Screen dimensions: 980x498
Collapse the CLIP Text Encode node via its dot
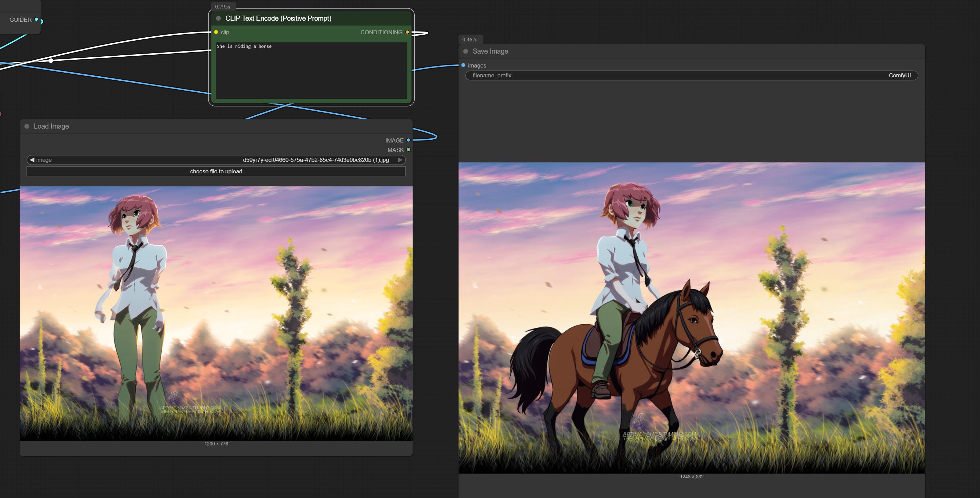[x=218, y=18]
